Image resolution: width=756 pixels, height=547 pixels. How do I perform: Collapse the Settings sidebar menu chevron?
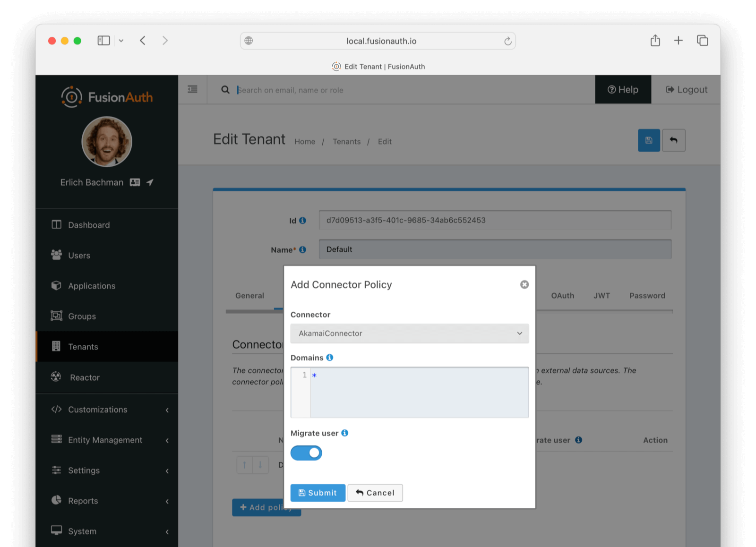[x=167, y=470]
